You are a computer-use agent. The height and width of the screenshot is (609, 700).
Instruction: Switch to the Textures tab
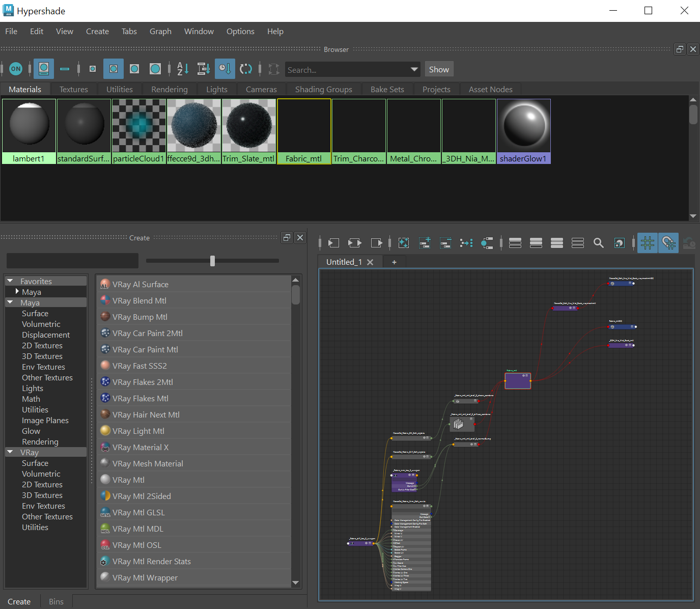[x=74, y=89]
